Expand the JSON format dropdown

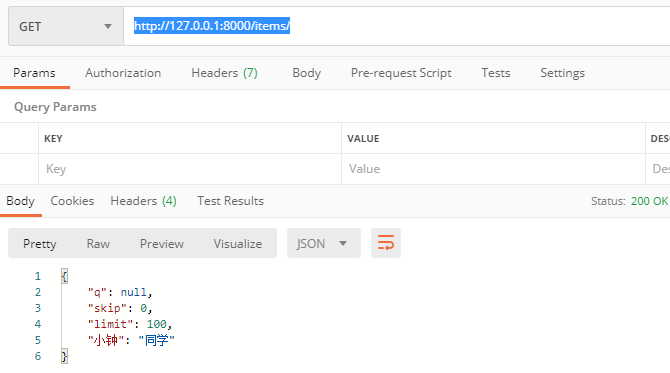(x=323, y=243)
